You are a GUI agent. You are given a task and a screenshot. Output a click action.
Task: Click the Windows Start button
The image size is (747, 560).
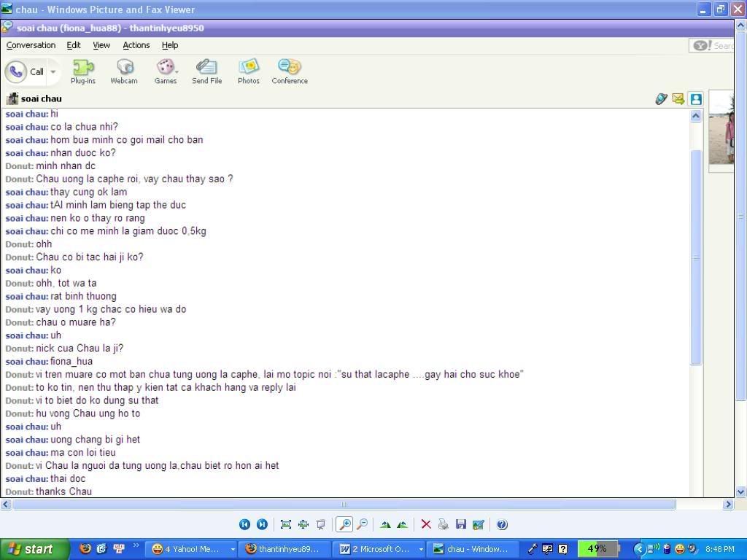coord(34,549)
